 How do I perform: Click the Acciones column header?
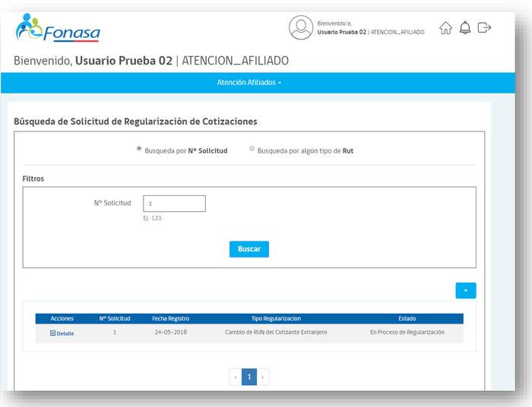[x=62, y=319]
